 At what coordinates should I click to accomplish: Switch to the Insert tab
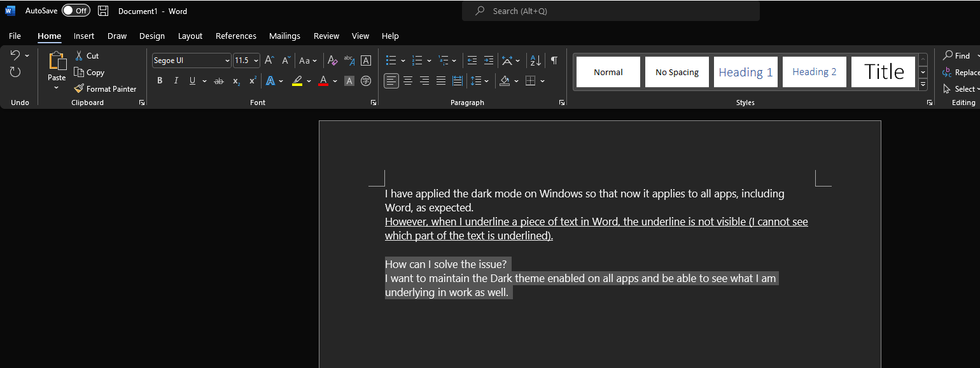click(x=84, y=36)
